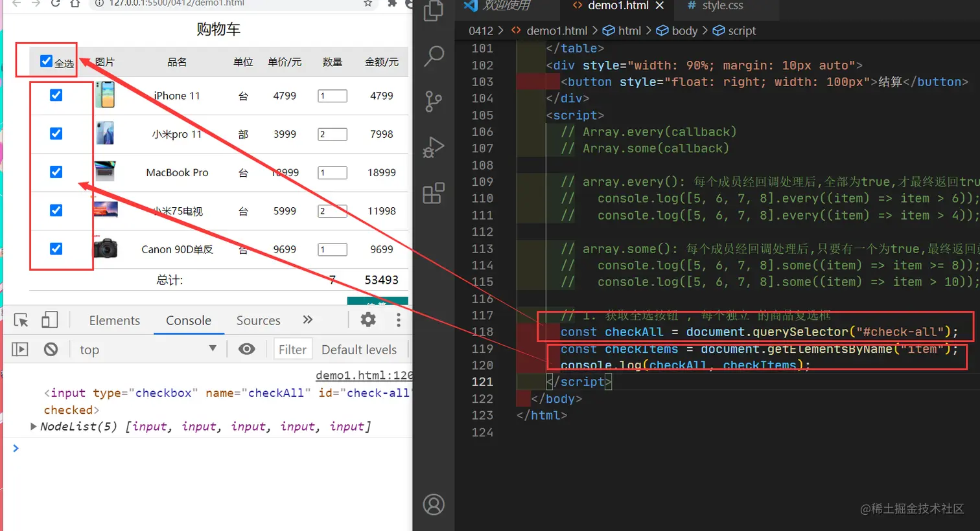The height and width of the screenshot is (531, 980).
Task: Switch to the Console tab in DevTools
Action: [189, 321]
